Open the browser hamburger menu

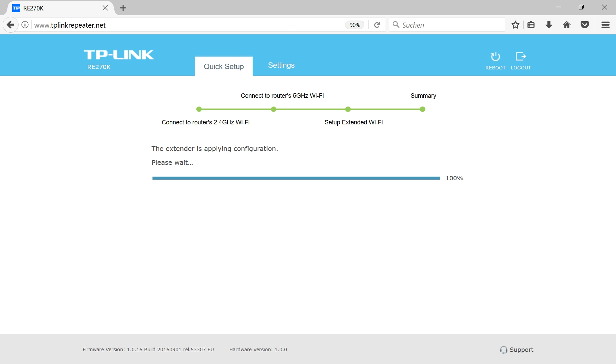pyautogui.click(x=606, y=25)
